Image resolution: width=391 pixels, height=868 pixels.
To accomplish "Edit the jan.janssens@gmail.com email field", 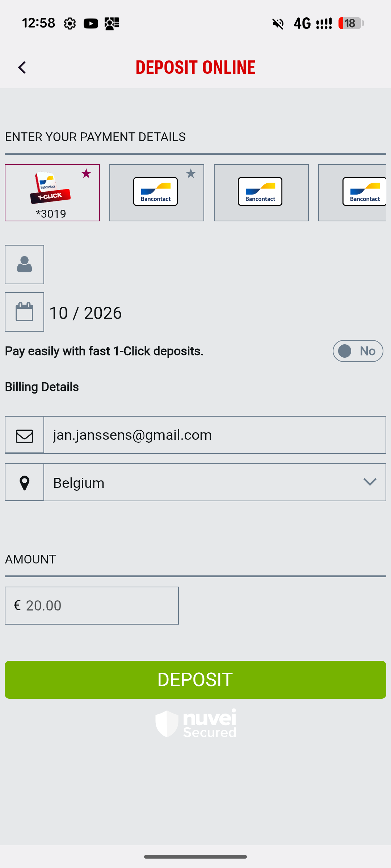I will tap(214, 435).
